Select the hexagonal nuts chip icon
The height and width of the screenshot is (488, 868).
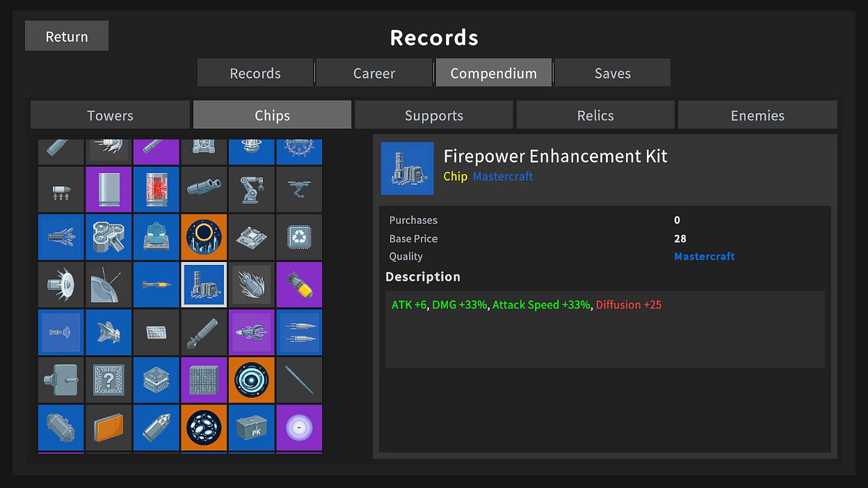tap(108, 237)
